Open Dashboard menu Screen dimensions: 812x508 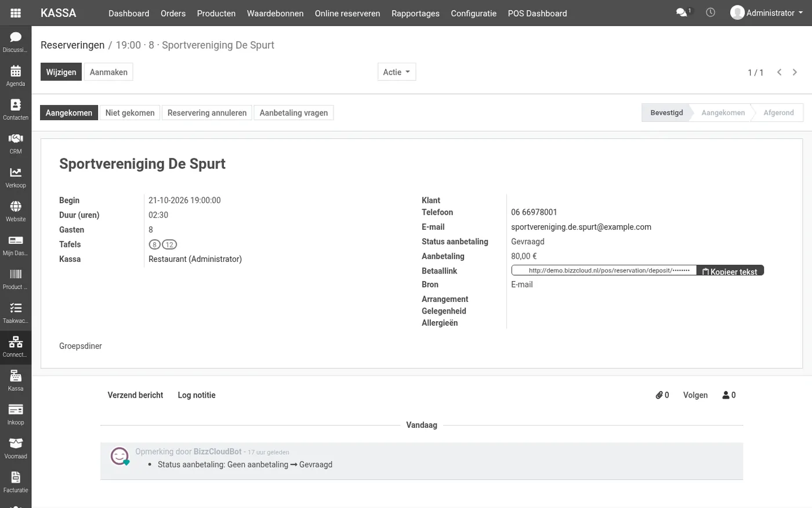129,13
